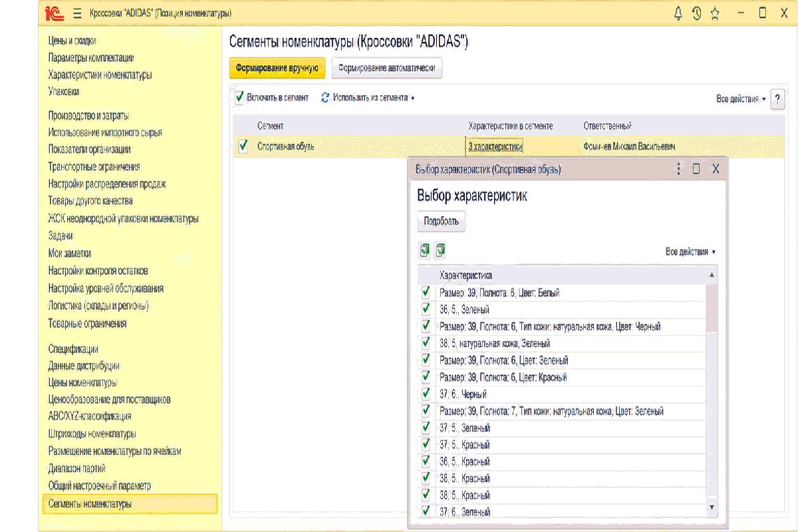Select 'Сегменты номенклатуры' in the sidebar
Image resolution: width=798 pixels, height=532 pixels.
[x=130, y=504]
